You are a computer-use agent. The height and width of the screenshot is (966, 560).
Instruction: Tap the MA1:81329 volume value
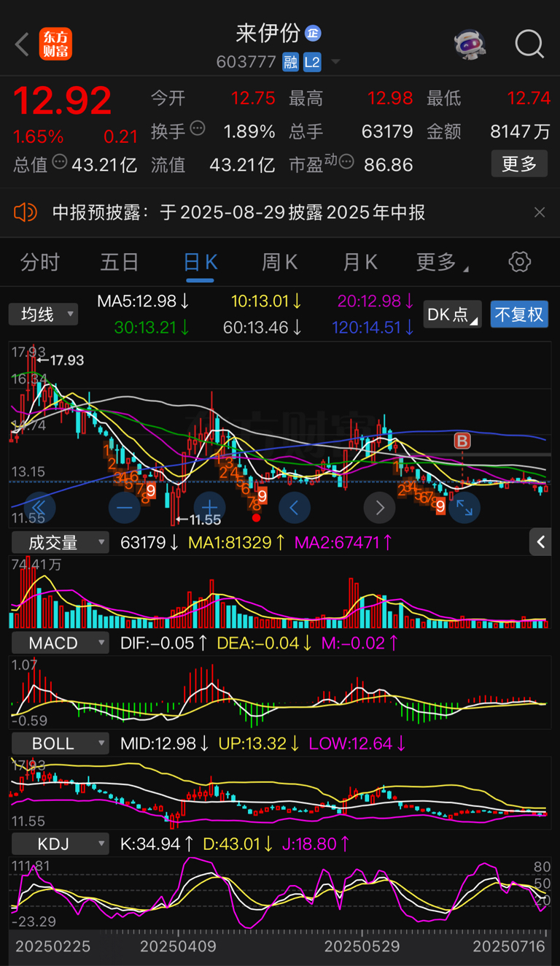click(236, 542)
